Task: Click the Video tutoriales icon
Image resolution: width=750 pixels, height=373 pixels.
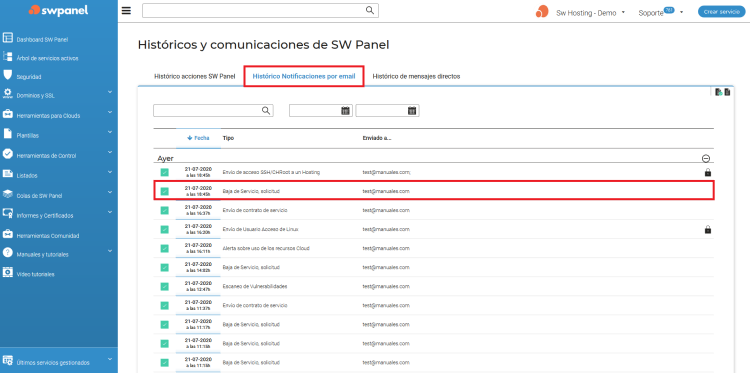Action: (8, 273)
